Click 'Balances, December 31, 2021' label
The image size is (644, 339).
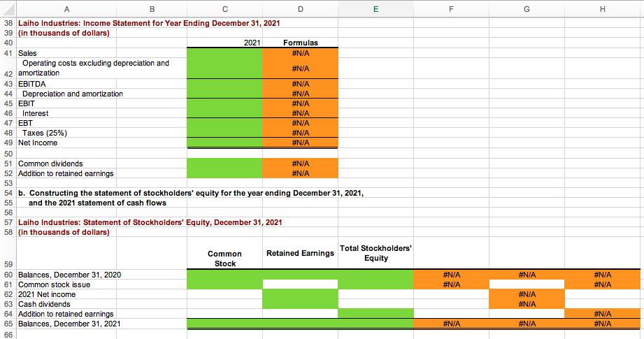point(69,324)
